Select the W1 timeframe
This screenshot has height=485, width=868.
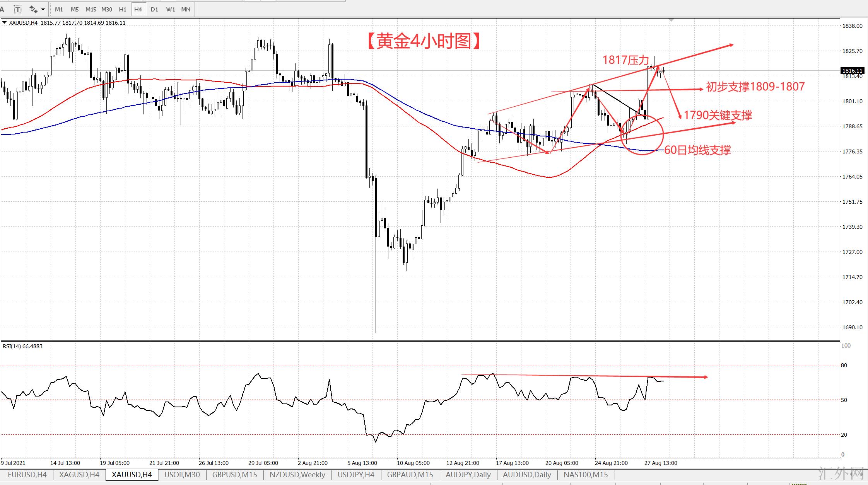click(170, 9)
